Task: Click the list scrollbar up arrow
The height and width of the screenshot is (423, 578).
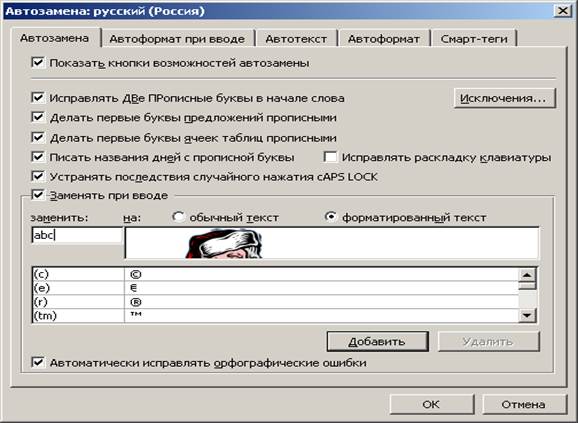Action: [x=527, y=275]
